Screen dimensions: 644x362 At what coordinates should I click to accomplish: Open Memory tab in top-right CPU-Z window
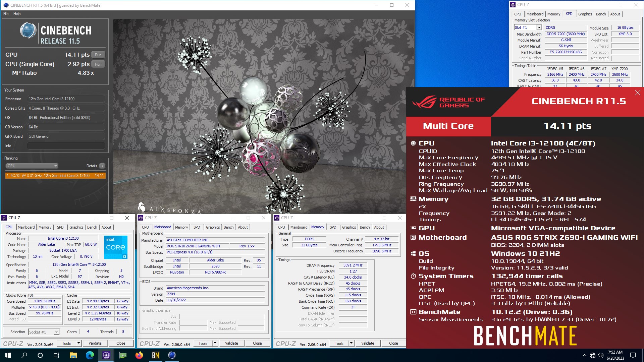554,14
